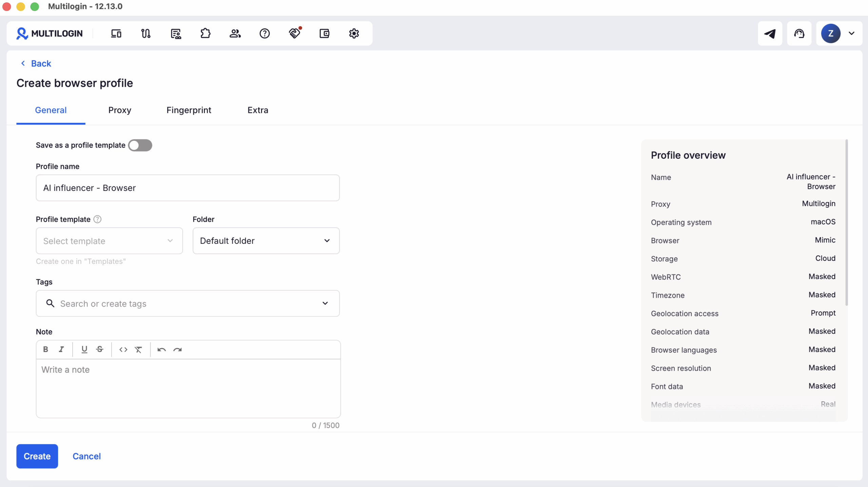868x487 pixels.
Task: Open the automation scripts icon in toolbar
Action: 146,33
